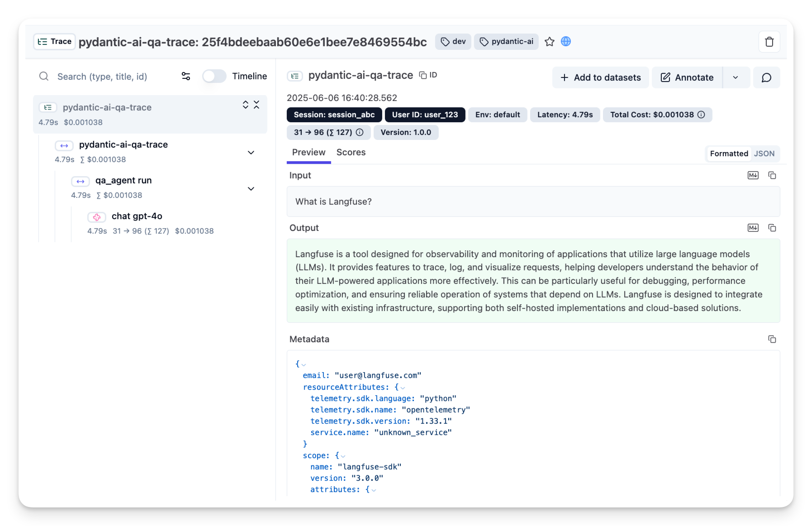Click the Annotate button

(x=687, y=78)
